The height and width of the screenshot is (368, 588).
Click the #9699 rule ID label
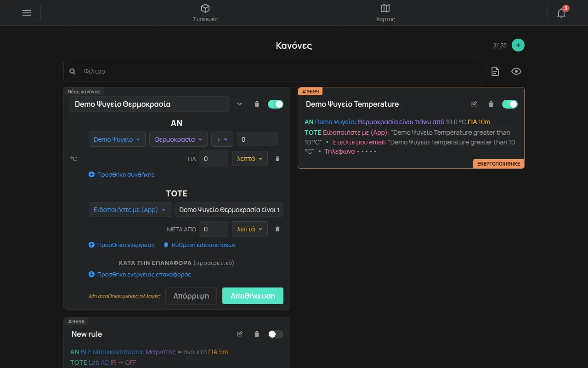pos(310,91)
